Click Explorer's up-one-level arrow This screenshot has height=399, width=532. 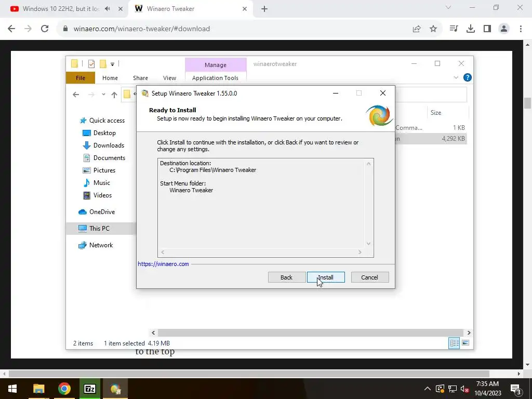click(114, 95)
